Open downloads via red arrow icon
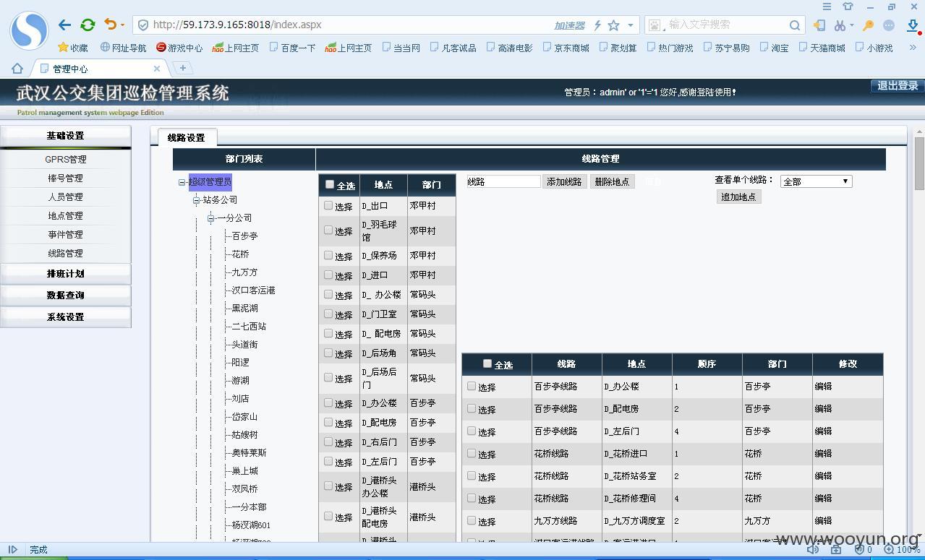Image resolution: width=925 pixels, height=560 pixels. (913, 26)
